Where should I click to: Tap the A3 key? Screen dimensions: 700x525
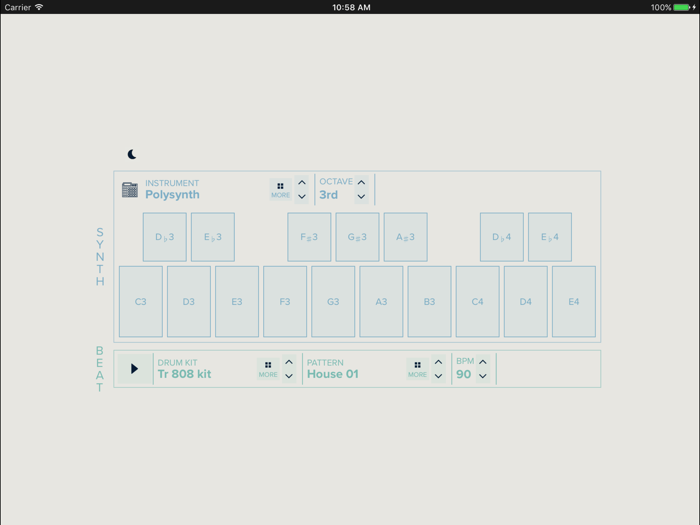(381, 302)
